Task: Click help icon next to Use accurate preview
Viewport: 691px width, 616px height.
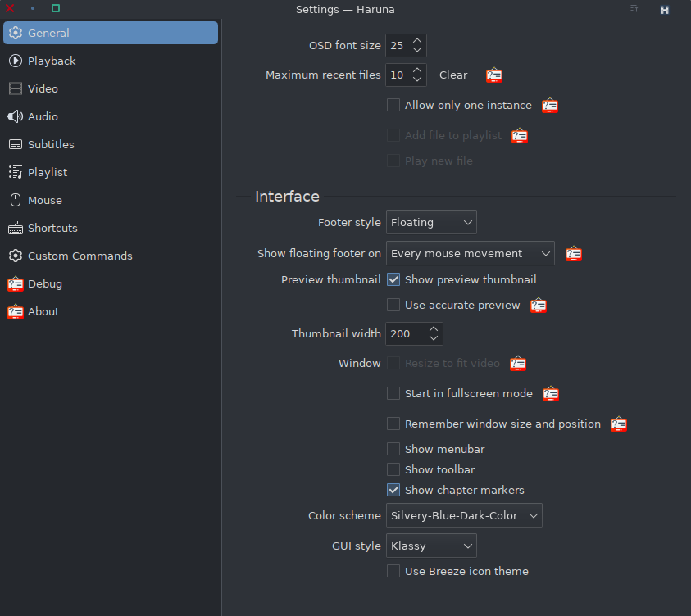Action: coord(539,305)
